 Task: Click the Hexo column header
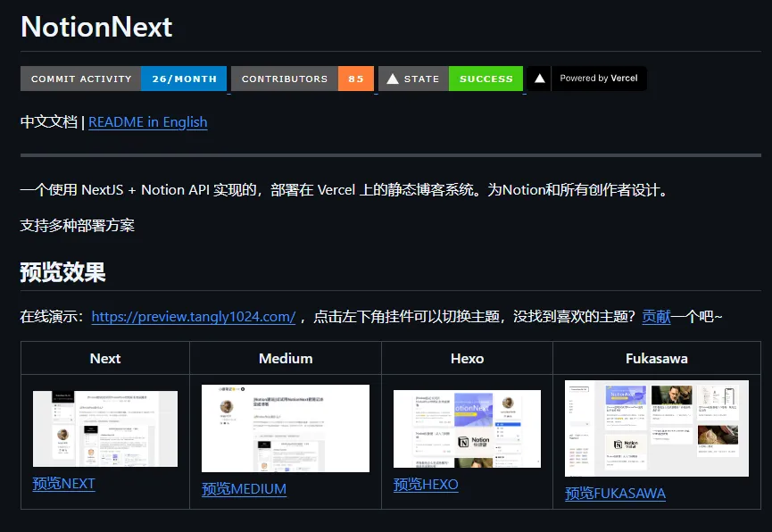coord(467,358)
